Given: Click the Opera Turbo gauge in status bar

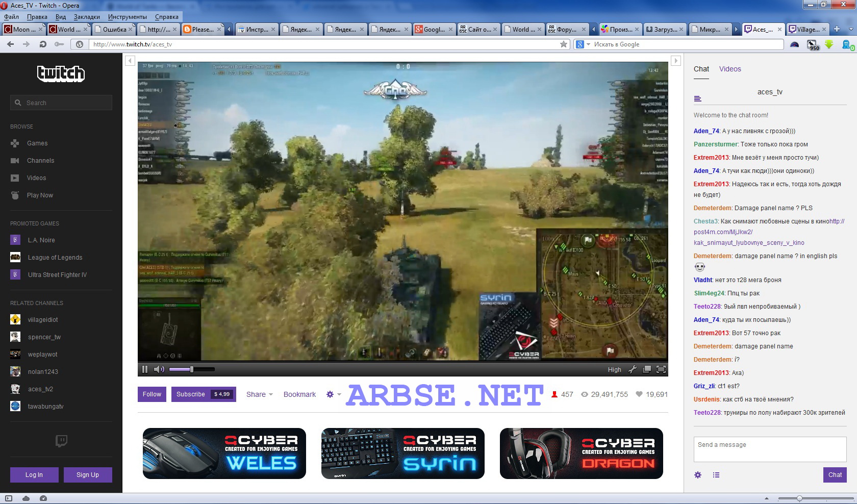Looking at the screenshot, I should [x=43, y=498].
